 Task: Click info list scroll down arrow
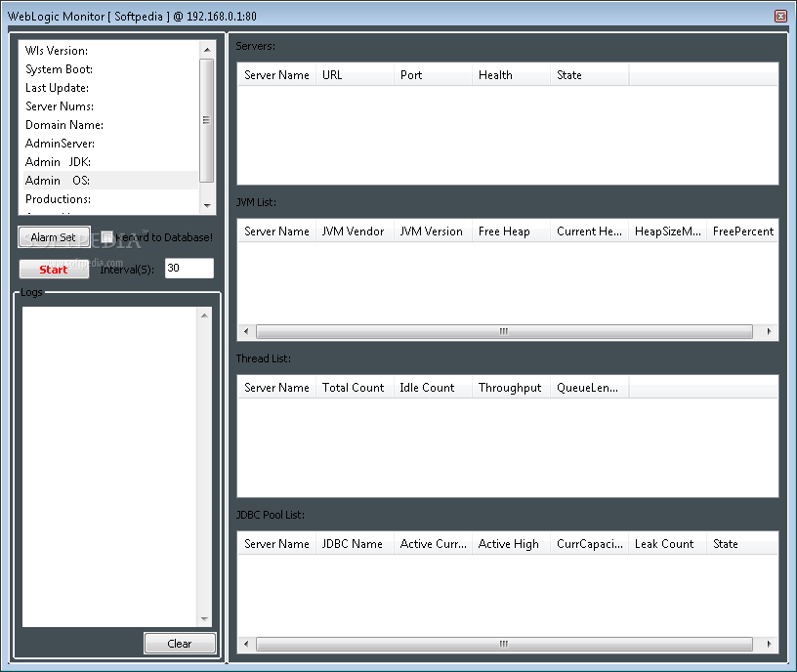pos(207,205)
